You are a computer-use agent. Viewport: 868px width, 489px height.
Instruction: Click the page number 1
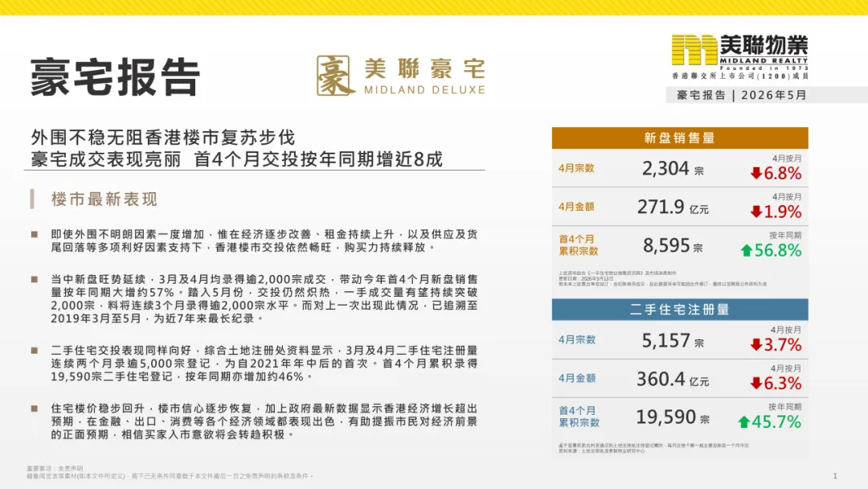click(835, 475)
